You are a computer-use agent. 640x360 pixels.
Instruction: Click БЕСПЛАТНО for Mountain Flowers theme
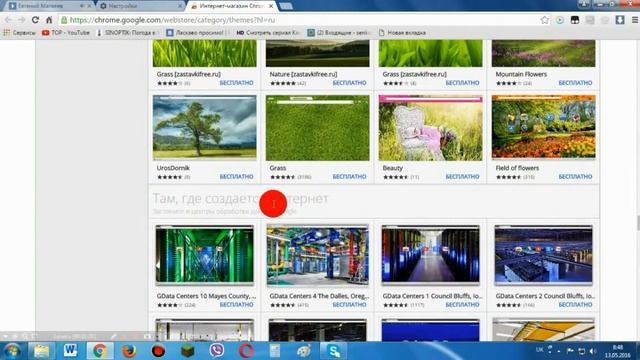[x=575, y=83]
